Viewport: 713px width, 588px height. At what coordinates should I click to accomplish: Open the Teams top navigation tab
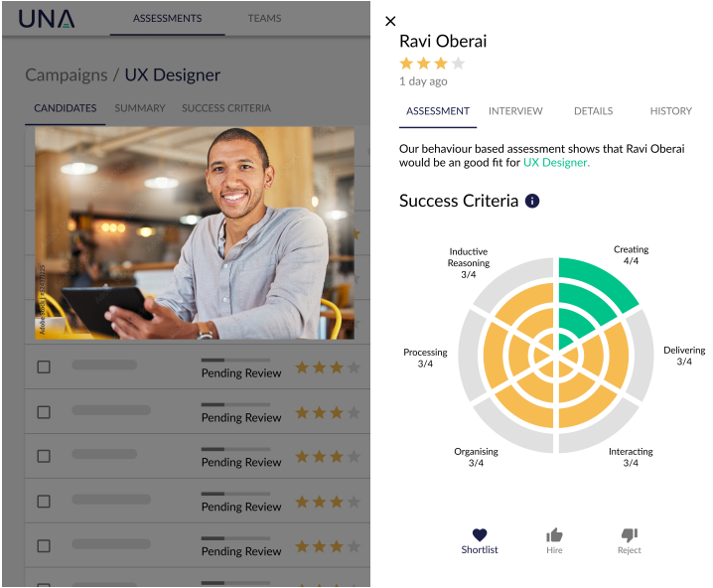[x=264, y=18]
